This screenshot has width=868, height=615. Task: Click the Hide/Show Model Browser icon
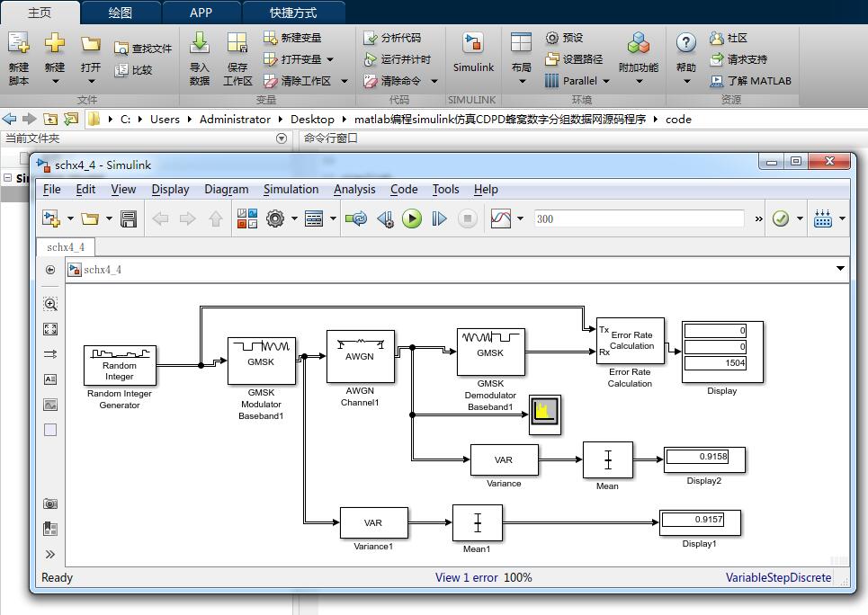[50, 270]
